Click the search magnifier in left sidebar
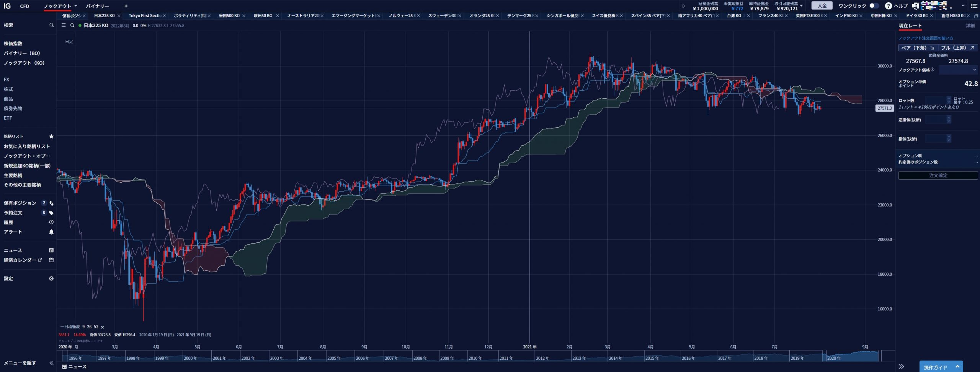 51,25
